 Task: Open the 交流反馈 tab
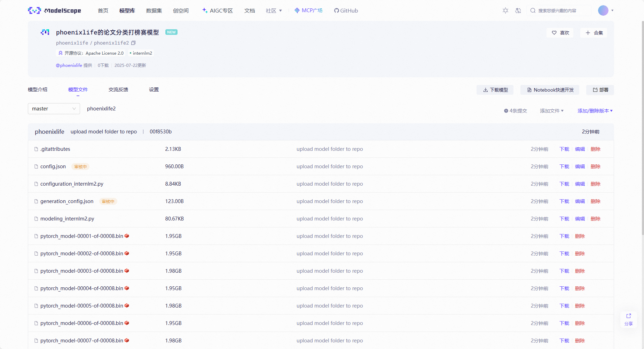point(118,90)
